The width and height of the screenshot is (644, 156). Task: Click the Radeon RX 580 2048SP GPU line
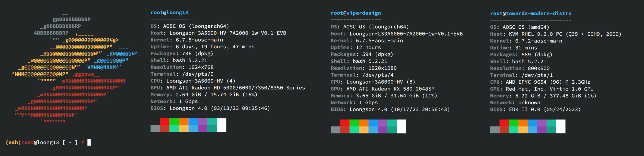pos(382,89)
